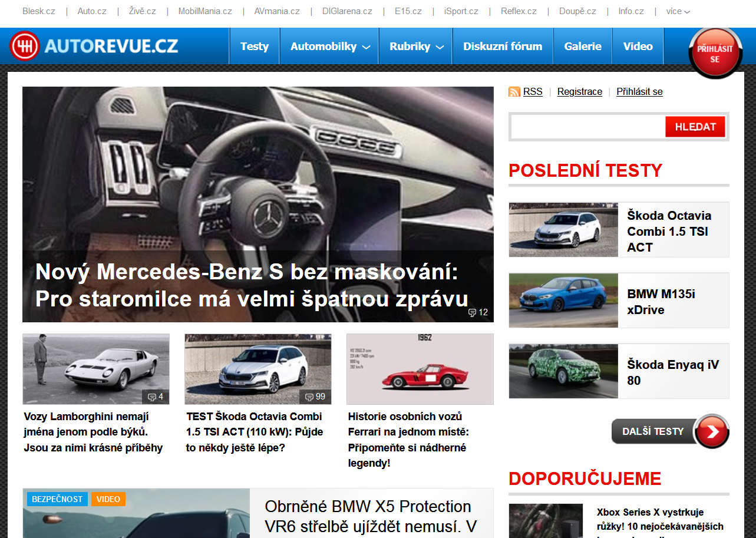Open the white Škoda Octavia Combi test thumbnail
The height and width of the screenshot is (538, 756).
coord(258,369)
